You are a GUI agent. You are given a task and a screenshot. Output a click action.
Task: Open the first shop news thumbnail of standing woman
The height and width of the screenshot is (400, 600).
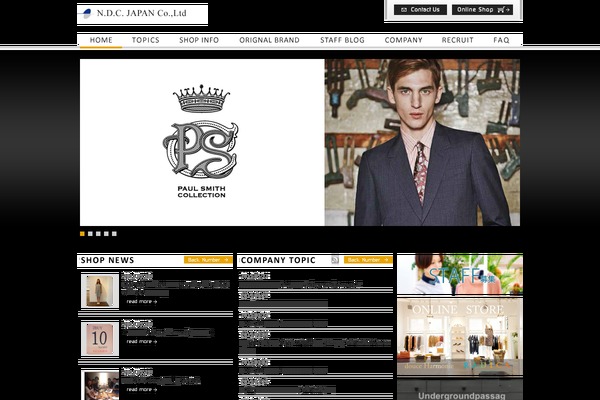click(100, 291)
